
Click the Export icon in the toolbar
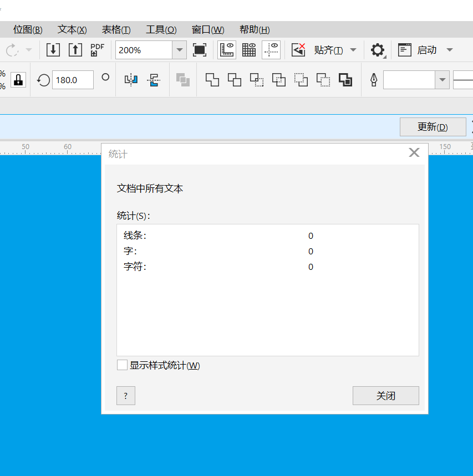75,50
